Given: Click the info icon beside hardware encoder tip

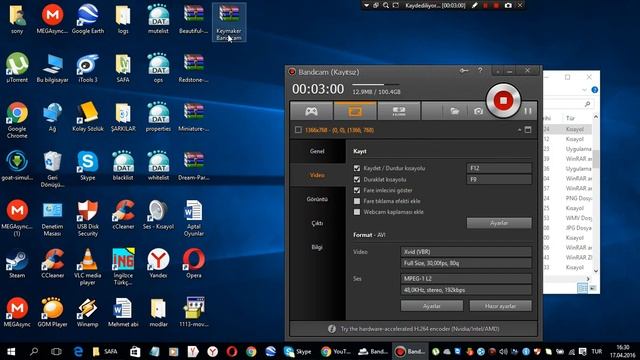Looking at the screenshot, I should [332, 329].
